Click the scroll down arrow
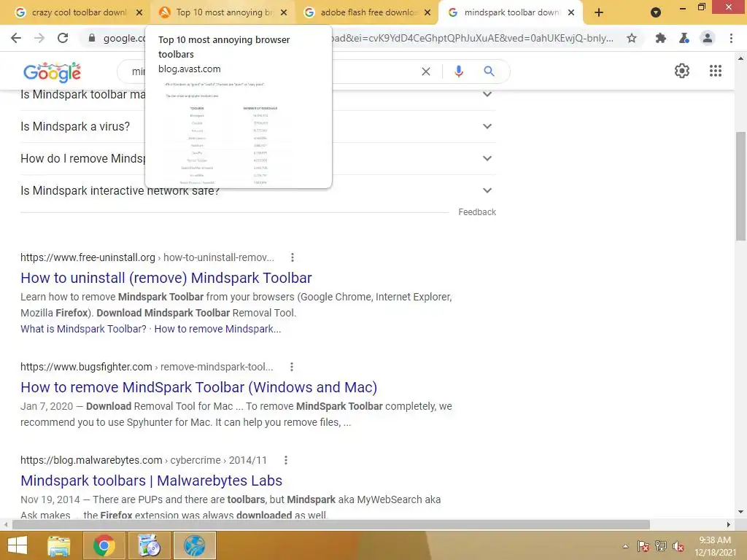The image size is (747, 560). pyautogui.click(x=740, y=513)
